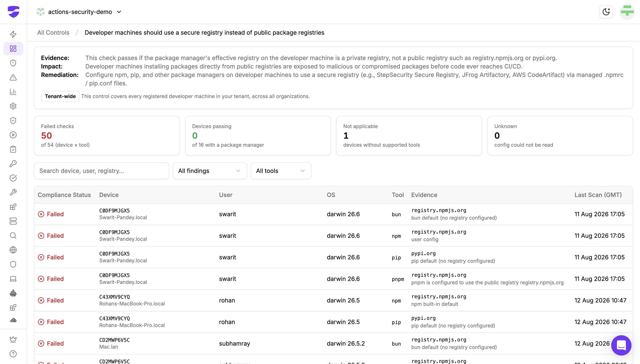The width and height of the screenshot is (640, 364).
Task: Open the blocks icon just above the server icon
Action: (13, 207)
